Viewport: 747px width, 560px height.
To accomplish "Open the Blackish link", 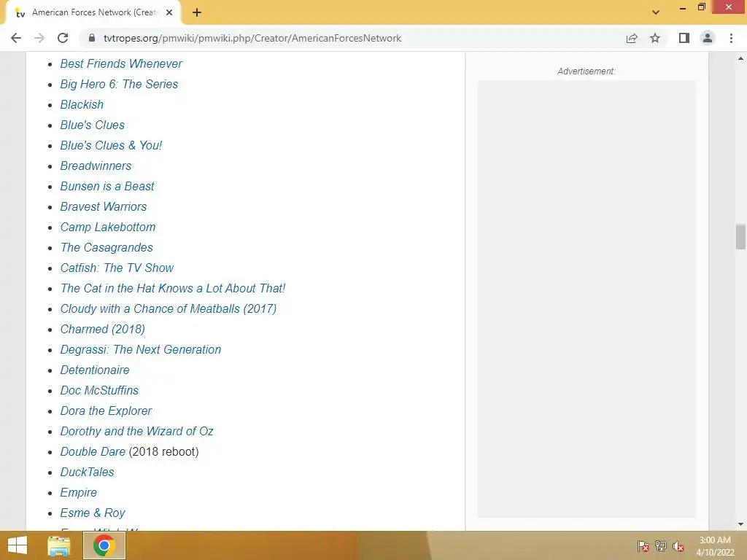I will pos(82,105).
